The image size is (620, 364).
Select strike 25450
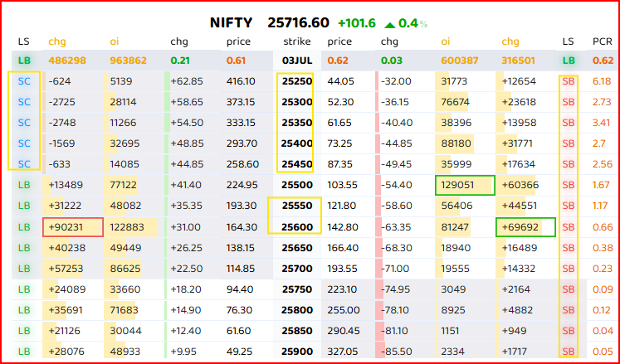(297, 163)
